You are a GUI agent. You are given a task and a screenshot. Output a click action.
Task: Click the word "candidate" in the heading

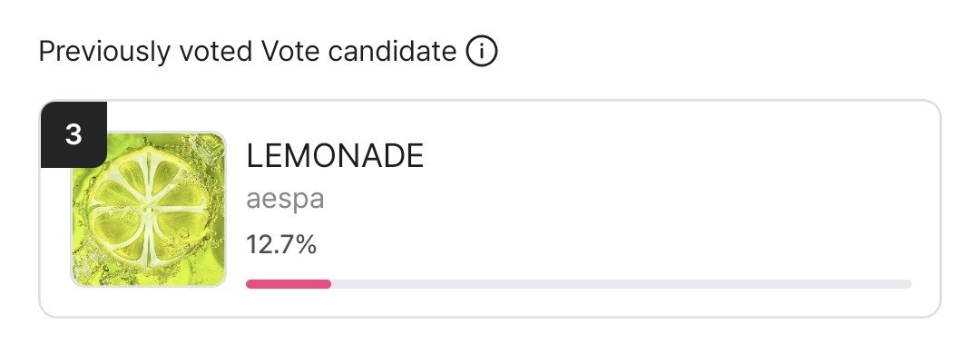[393, 51]
